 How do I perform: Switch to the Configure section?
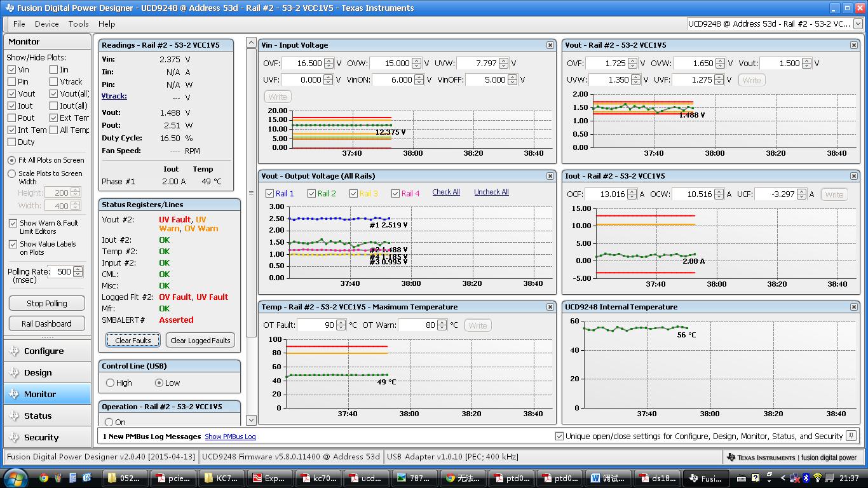[47, 351]
